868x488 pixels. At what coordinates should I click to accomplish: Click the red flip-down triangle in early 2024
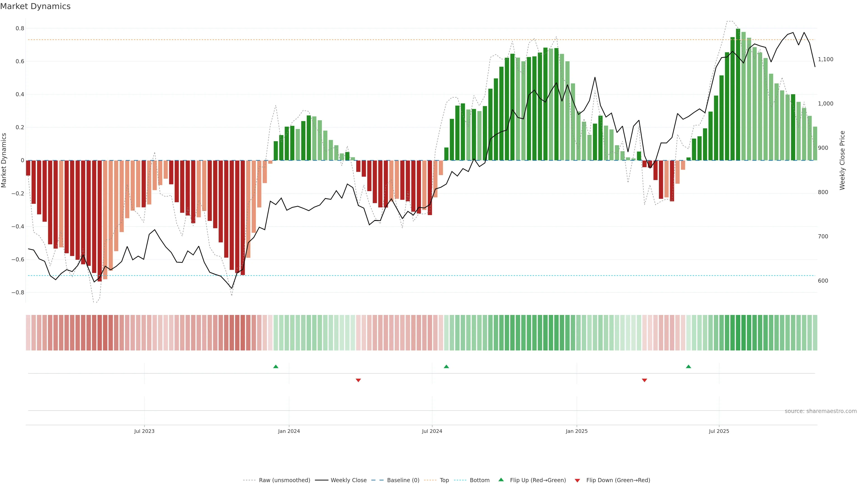[x=358, y=380]
